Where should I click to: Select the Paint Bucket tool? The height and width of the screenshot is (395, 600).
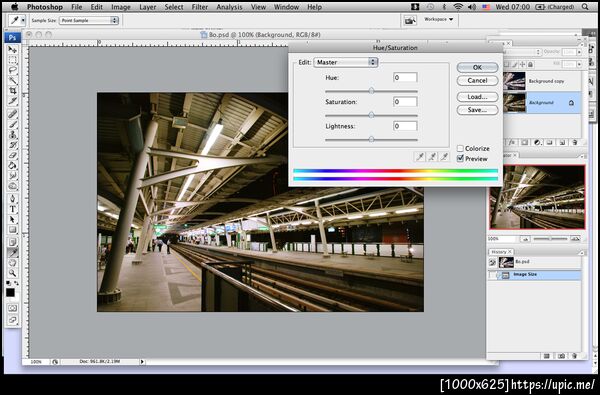[x=13, y=165]
